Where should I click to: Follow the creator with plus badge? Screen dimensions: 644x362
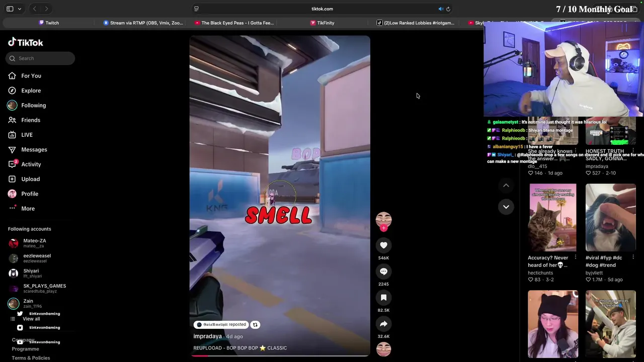point(383,228)
